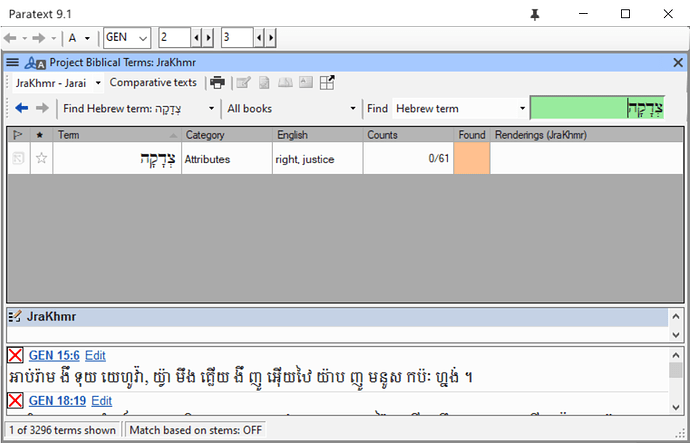Viewport: 690px width, 443px height.
Task: Click the orange Found cell
Action: (x=472, y=158)
